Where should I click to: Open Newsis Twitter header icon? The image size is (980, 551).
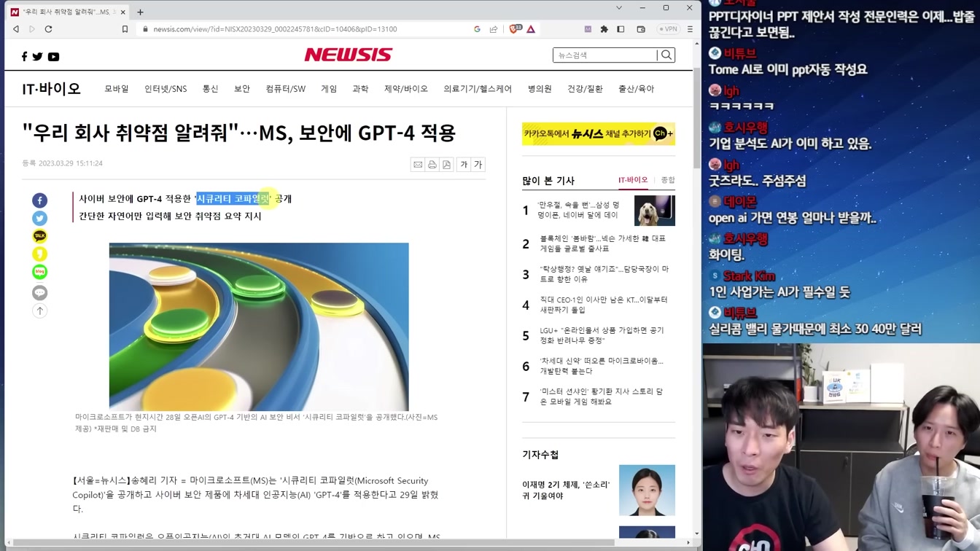[37, 56]
